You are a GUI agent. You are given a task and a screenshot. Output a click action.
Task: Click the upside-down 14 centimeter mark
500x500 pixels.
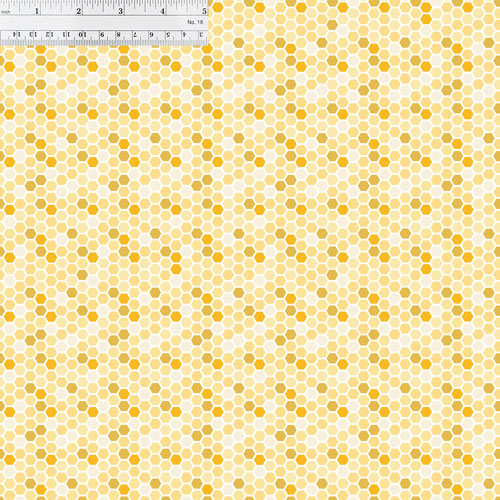click(x=16, y=34)
